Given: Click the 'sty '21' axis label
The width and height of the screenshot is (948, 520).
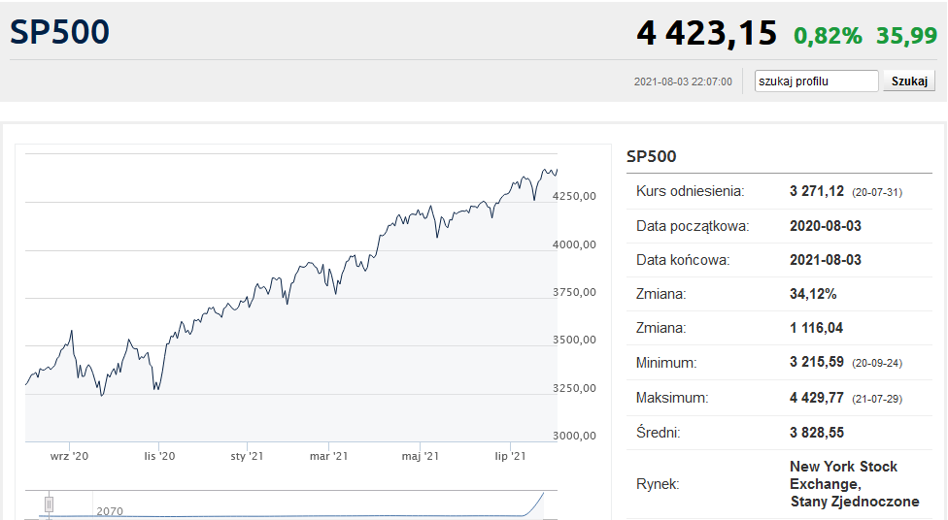Looking at the screenshot, I should [x=247, y=456].
